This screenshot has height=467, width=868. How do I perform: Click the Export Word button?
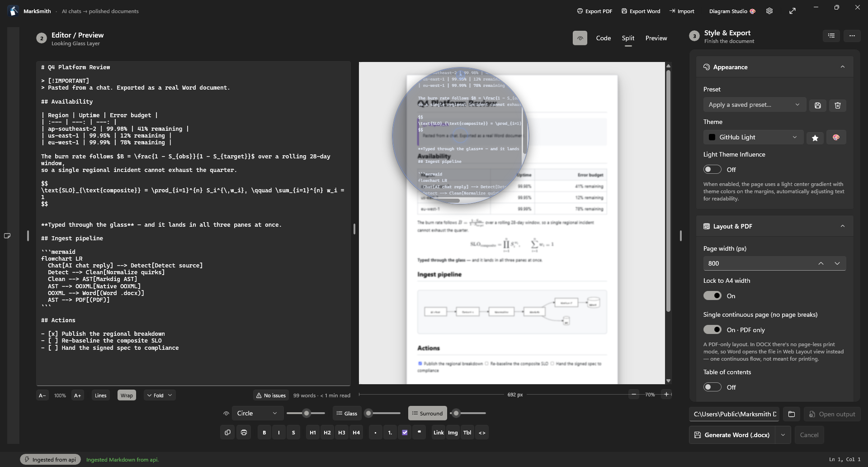(x=641, y=11)
